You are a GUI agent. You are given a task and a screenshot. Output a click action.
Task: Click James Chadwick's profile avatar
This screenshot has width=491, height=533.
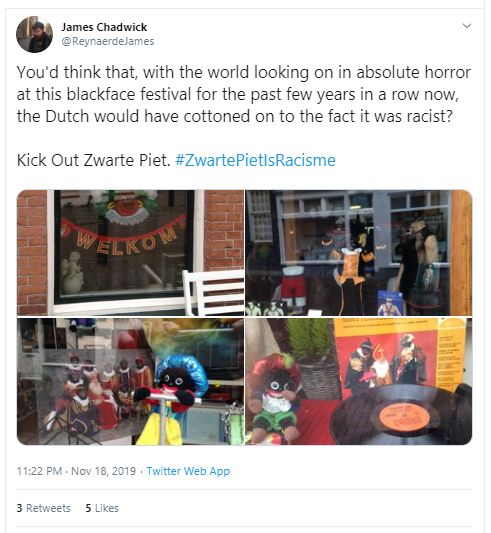click(34, 34)
